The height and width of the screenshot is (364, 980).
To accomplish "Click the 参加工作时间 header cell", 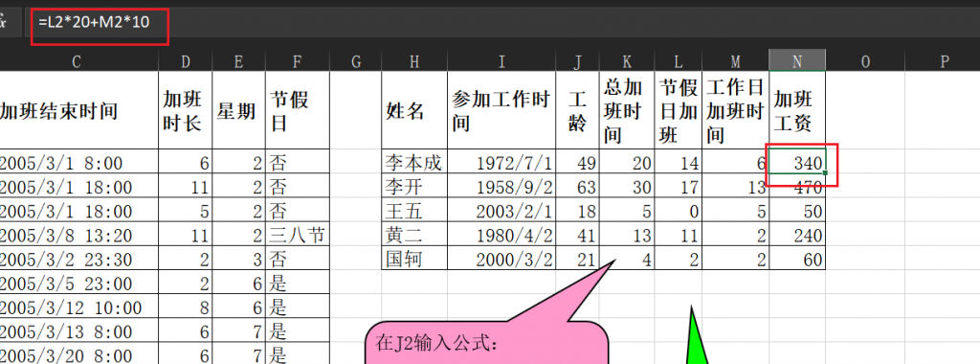I will click(x=501, y=110).
